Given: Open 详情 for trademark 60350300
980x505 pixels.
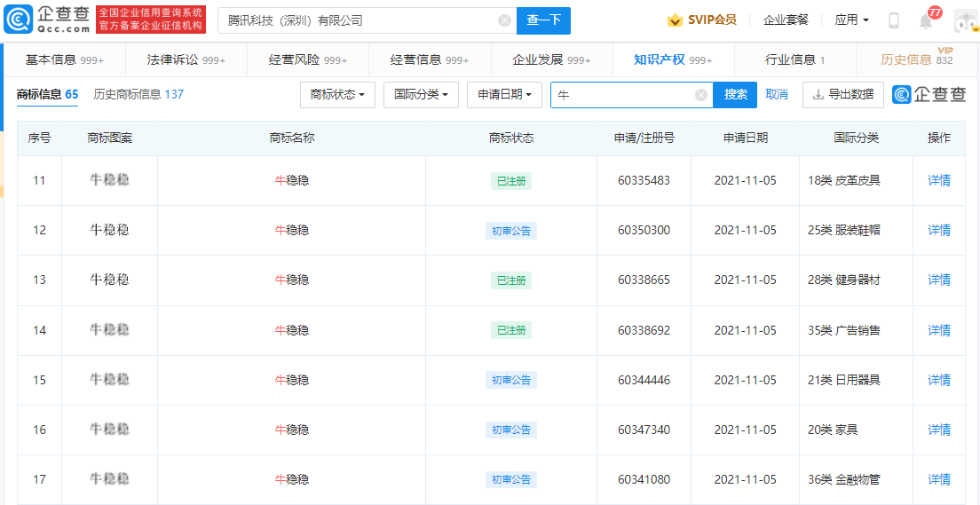Looking at the screenshot, I should tap(938, 230).
